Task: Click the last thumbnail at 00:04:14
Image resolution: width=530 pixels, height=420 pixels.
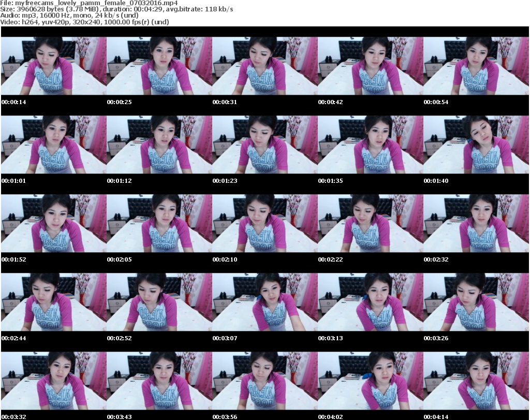Action: [x=476, y=381]
